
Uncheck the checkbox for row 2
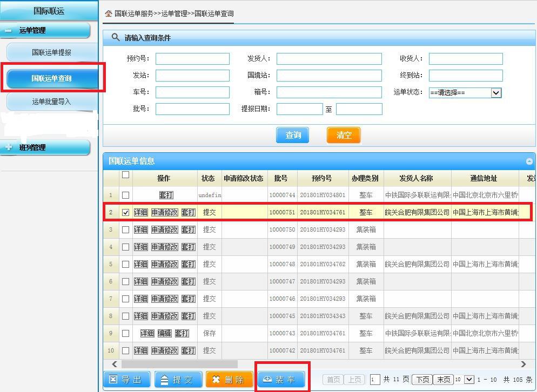click(x=126, y=213)
